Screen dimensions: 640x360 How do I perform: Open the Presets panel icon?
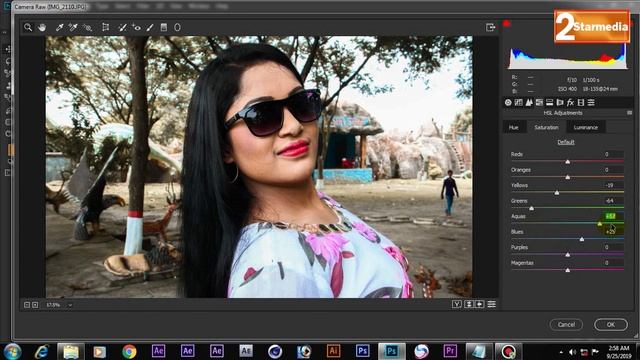[591, 102]
